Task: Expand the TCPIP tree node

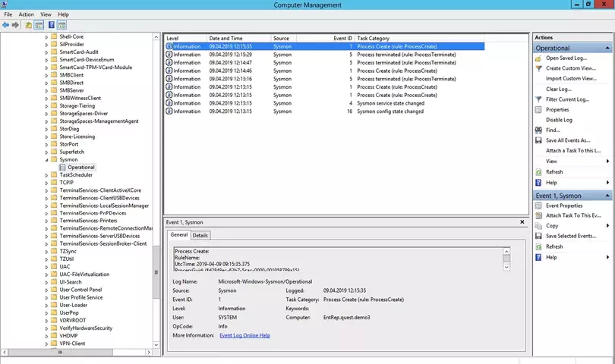Action: pos(46,183)
